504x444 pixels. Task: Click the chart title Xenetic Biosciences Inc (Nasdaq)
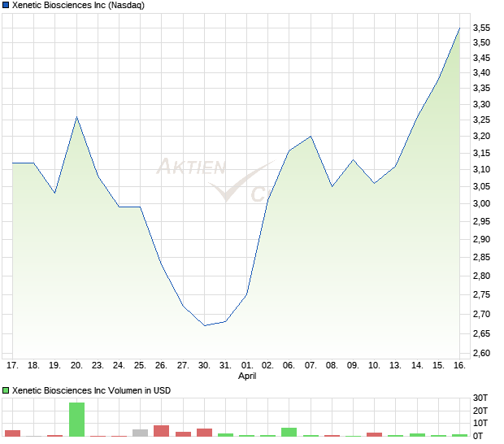(x=78, y=5)
